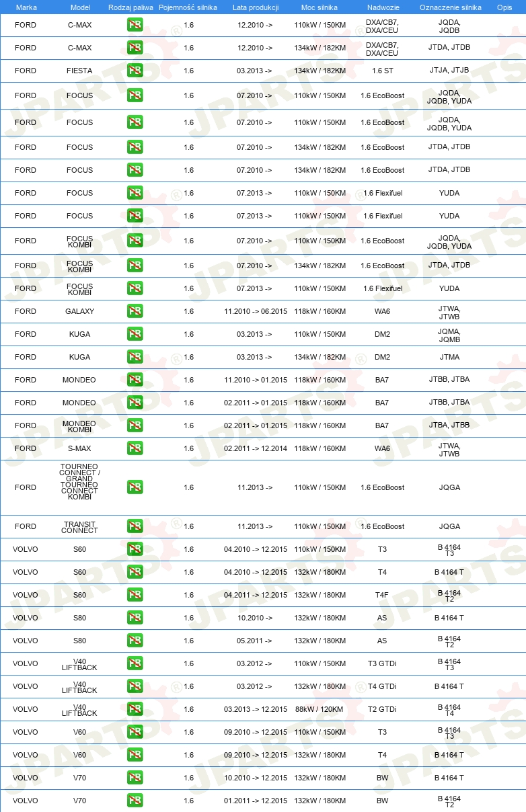The image size is (526, 812).
Task: Click the PB fuel icon for Ford Galaxy
Action: [135, 311]
